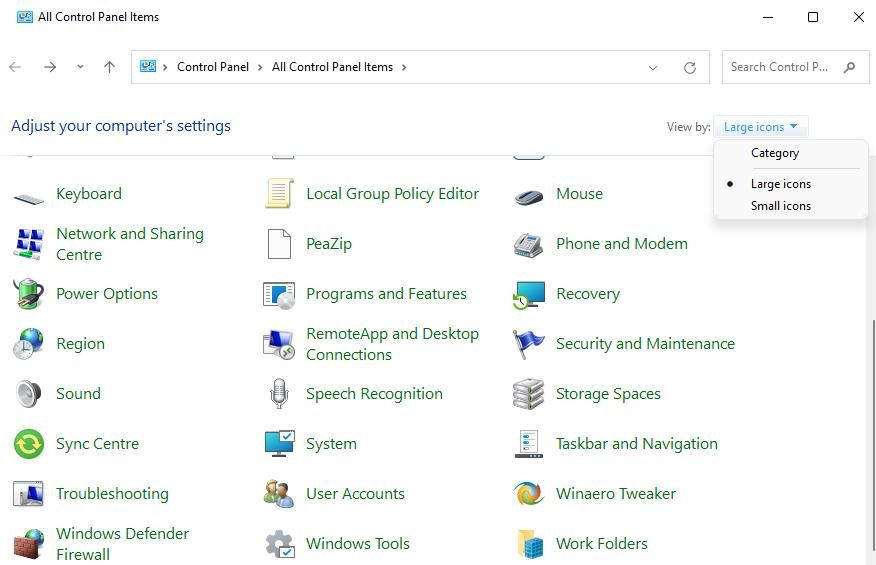Viewport: 876px width, 565px height.
Task: Open the Keyboard settings icon
Action: [x=29, y=195]
